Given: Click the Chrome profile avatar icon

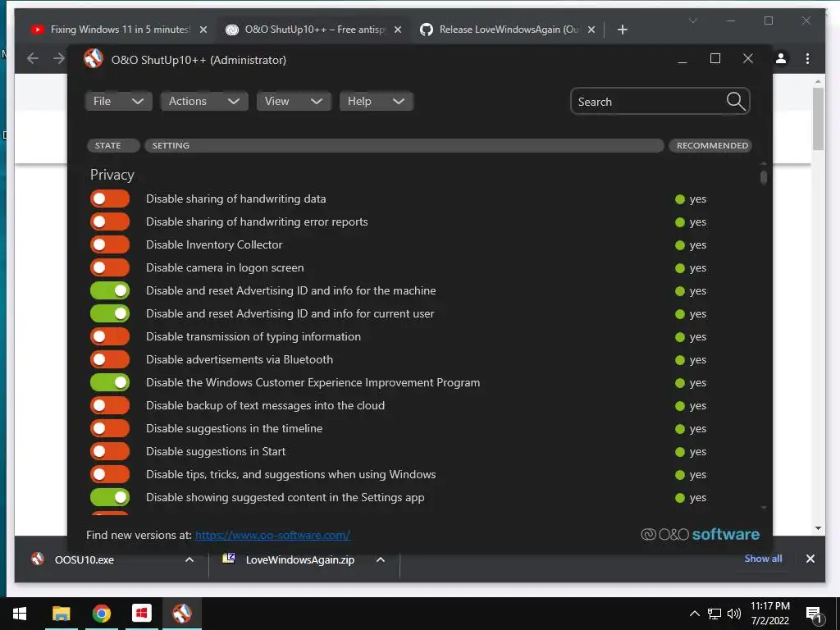Looking at the screenshot, I should (781, 58).
